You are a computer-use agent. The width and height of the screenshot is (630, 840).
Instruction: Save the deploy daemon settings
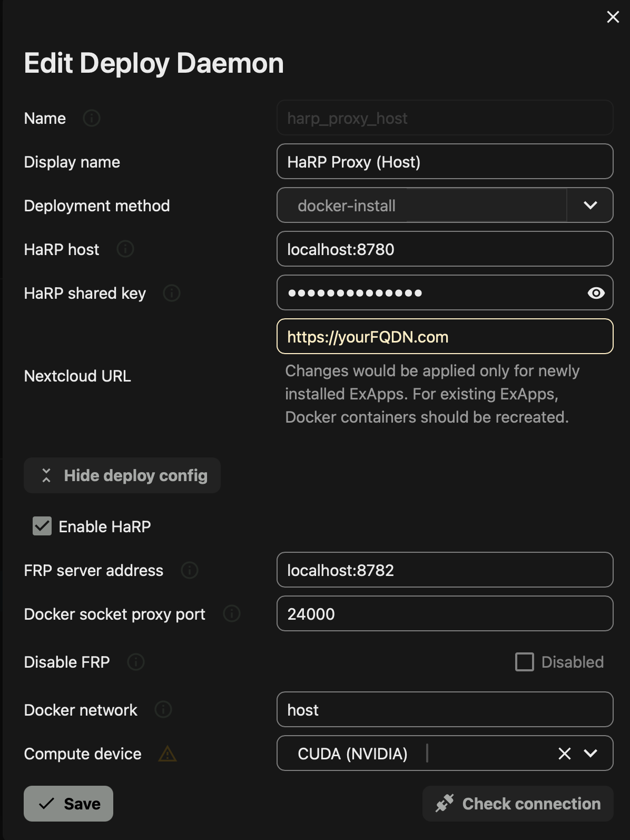coord(68,804)
